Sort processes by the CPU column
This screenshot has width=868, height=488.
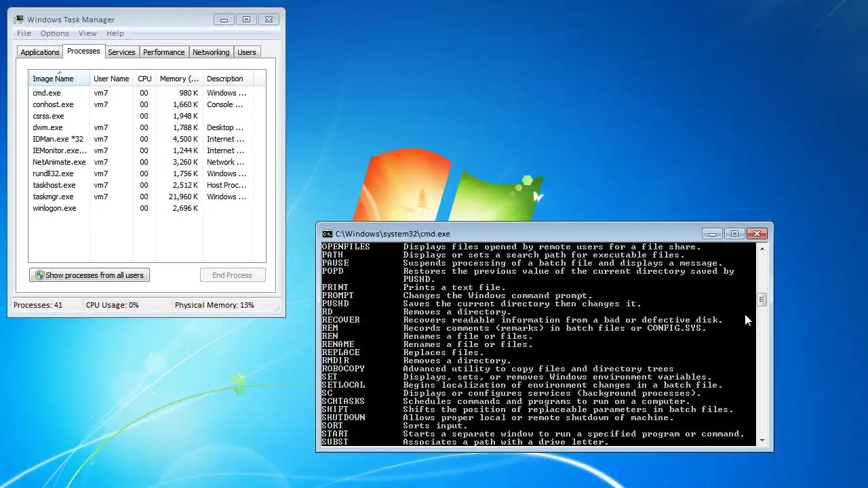pyautogui.click(x=144, y=79)
